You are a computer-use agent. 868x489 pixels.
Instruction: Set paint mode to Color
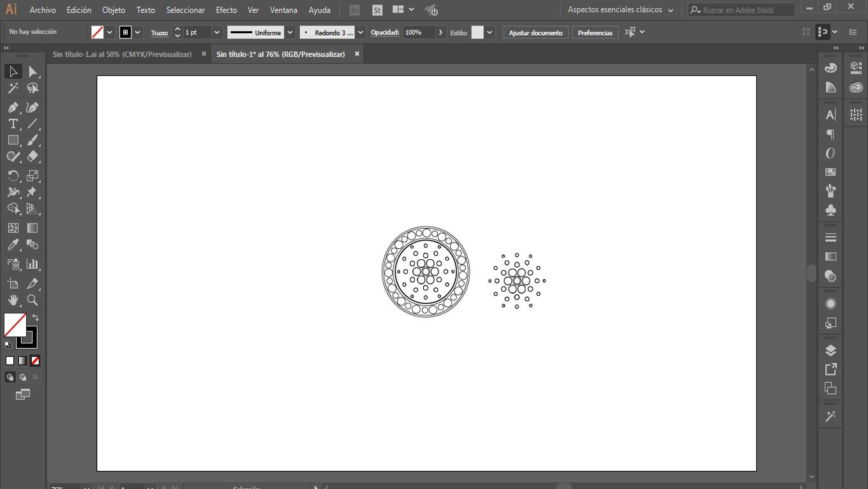click(10, 361)
